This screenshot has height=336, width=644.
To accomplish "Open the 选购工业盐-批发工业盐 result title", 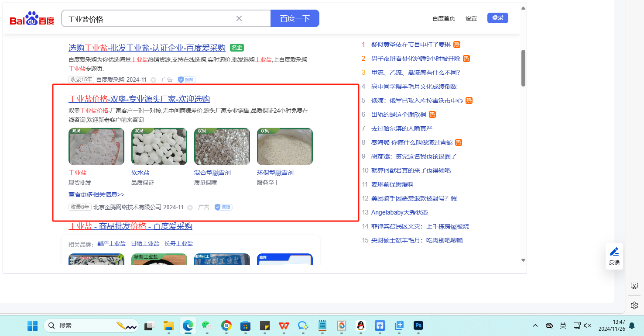I will click(147, 48).
